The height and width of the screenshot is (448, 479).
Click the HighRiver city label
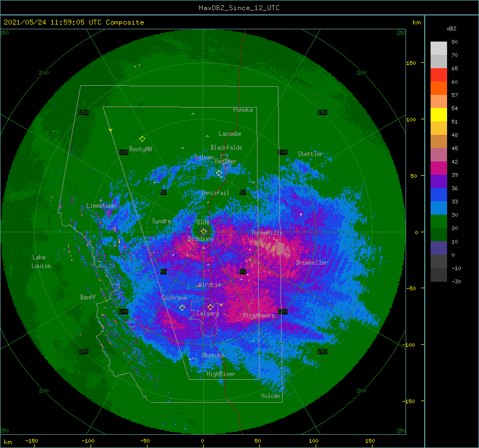click(x=221, y=374)
